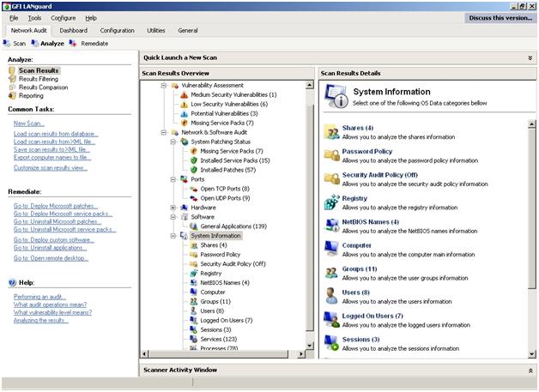Click the New Scan link
Screen dimensions: 539x392
point(29,124)
